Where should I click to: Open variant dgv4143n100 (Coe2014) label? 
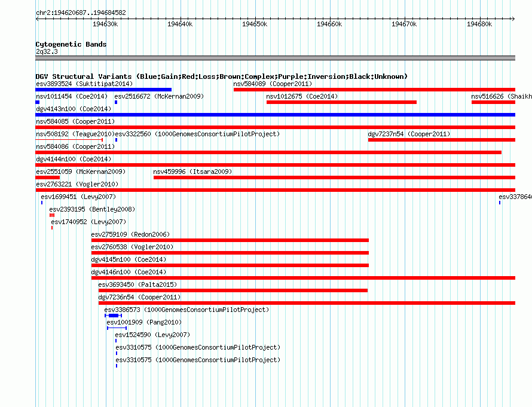tap(74, 109)
